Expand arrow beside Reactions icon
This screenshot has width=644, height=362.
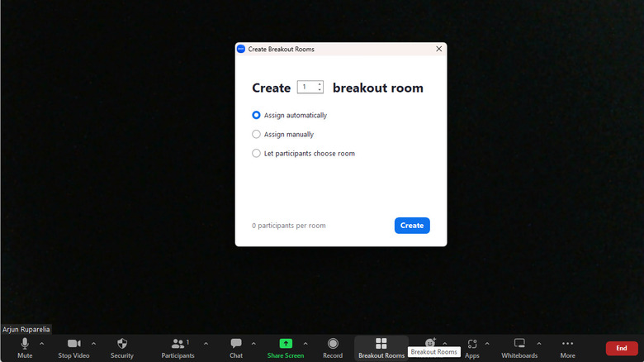pos(445,343)
